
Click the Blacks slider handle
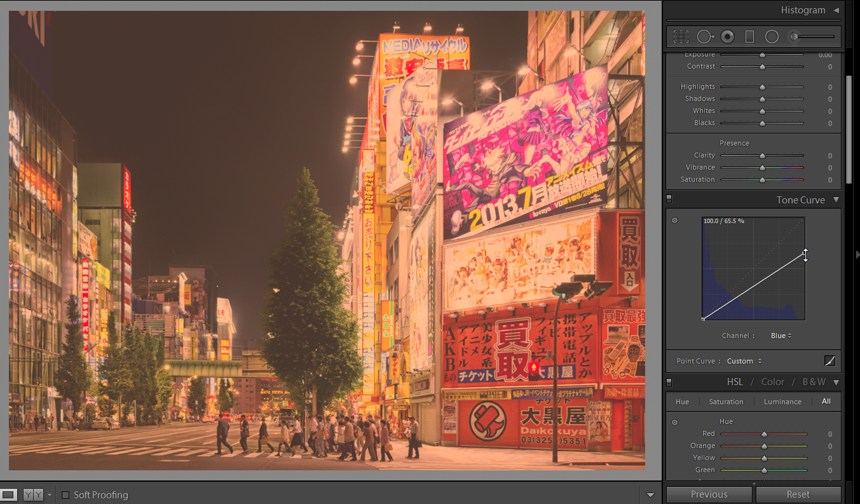pos(762,123)
